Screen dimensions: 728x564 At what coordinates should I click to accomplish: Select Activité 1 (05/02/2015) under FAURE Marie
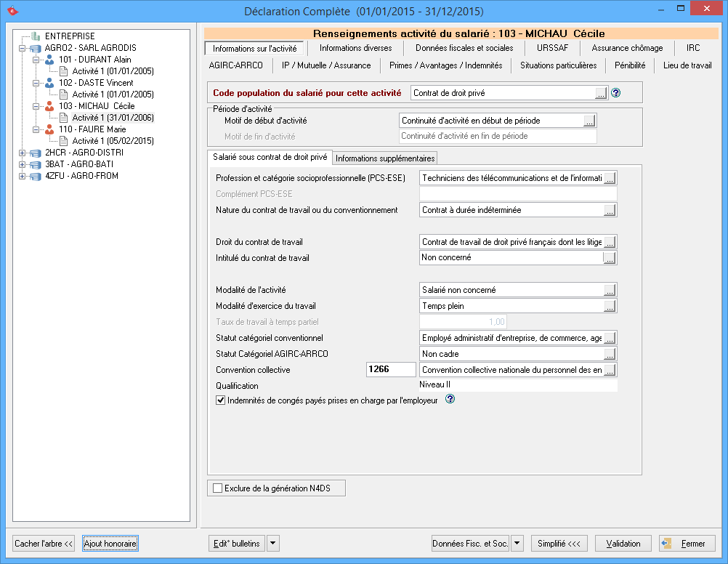click(113, 141)
